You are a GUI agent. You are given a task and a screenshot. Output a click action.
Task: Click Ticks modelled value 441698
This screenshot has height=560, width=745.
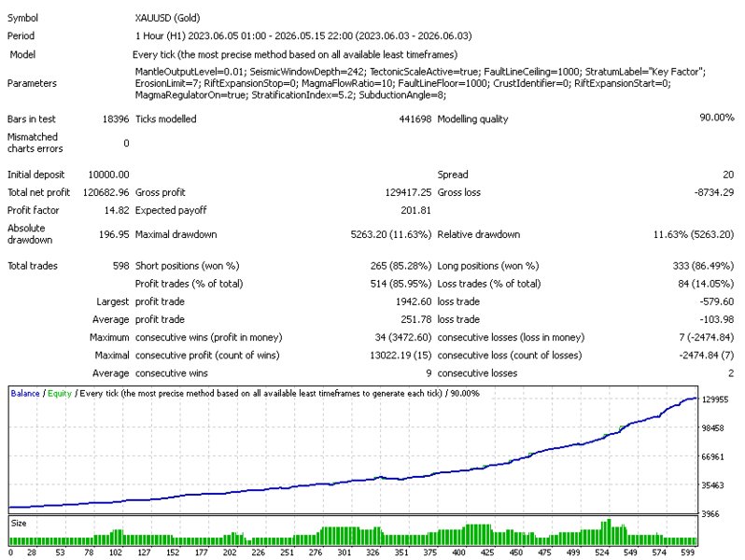(x=415, y=119)
